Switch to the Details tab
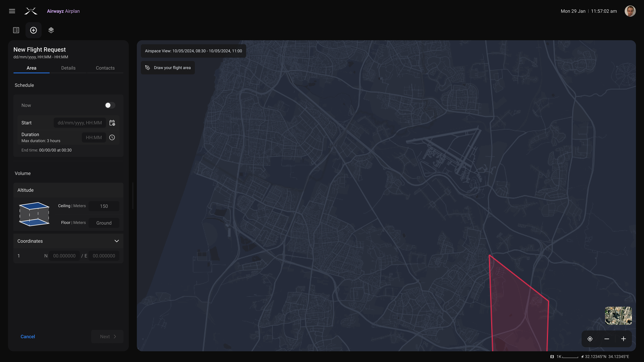 pyautogui.click(x=68, y=68)
